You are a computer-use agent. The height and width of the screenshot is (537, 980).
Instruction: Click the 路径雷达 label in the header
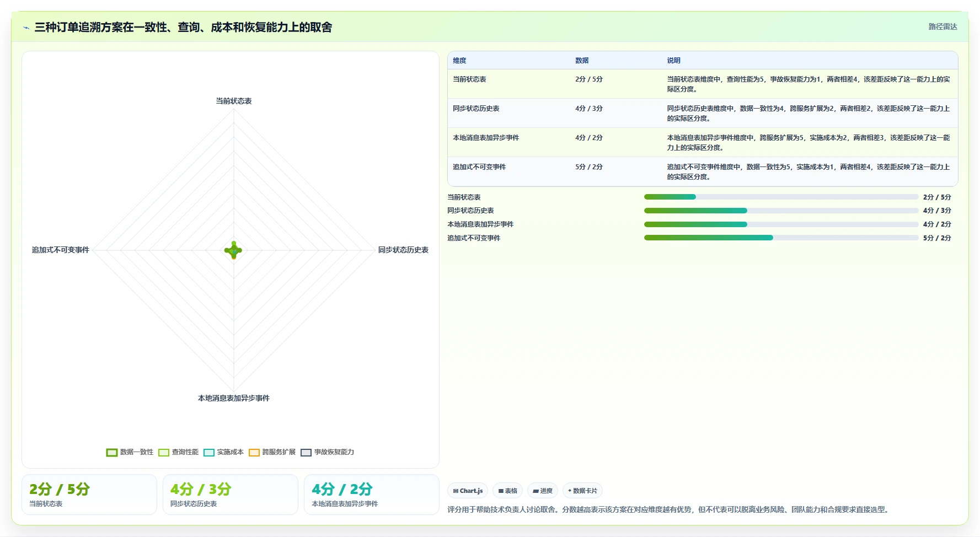click(x=942, y=26)
